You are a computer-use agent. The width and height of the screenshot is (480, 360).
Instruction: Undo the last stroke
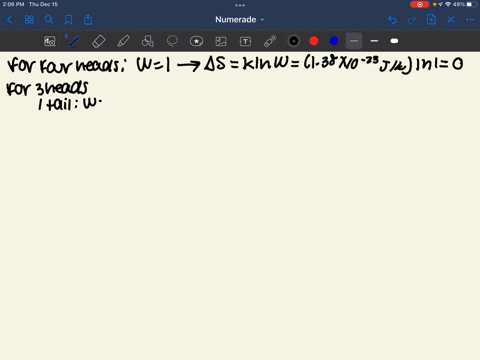[392, 20]
